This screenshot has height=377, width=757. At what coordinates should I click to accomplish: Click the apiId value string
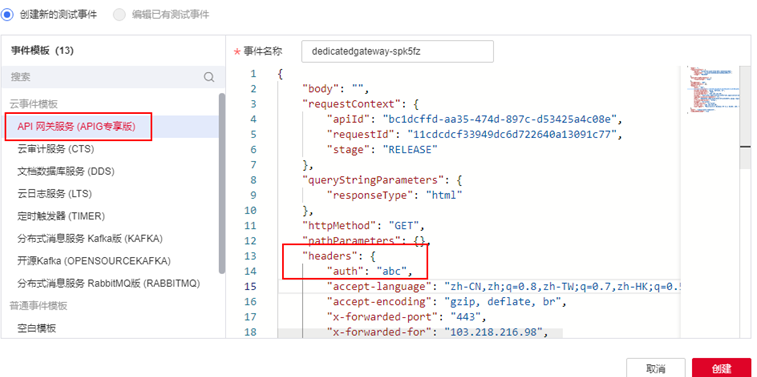[x=499, y=119]
